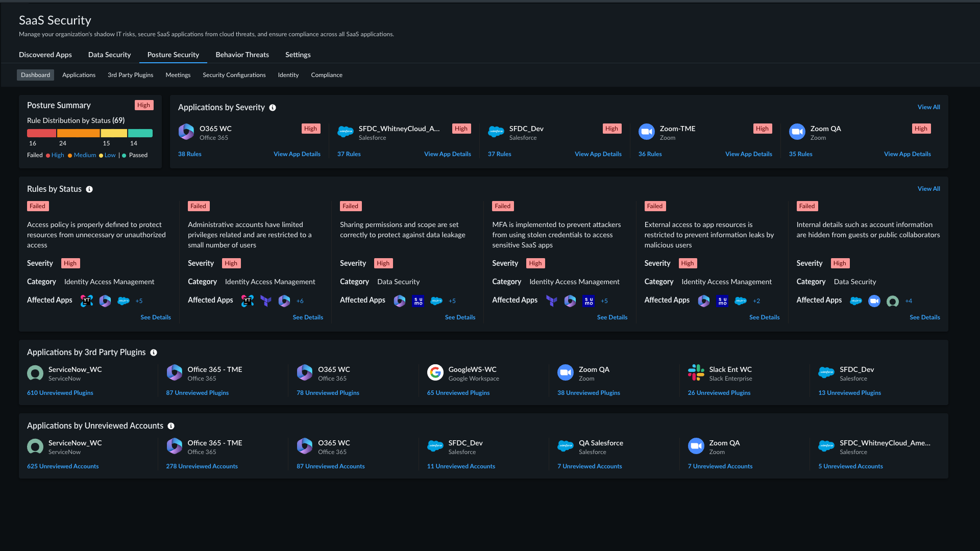Open 610 Unreviewed Plugins link

pyautogui.click(x=60, y=393)
